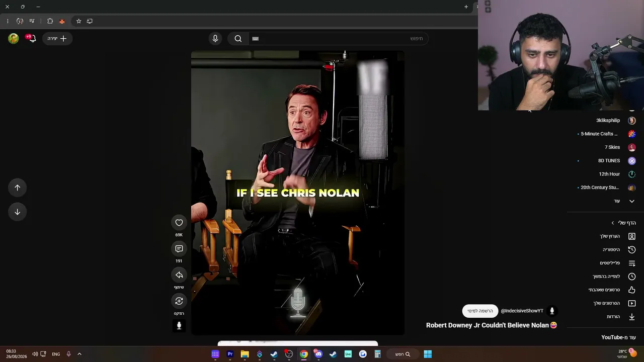Remix this short

point(179,301)
